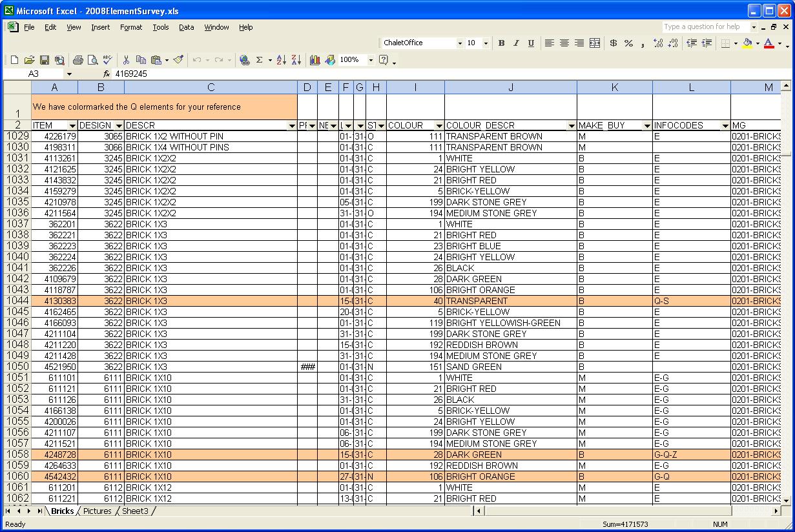Click the Merge and Center icon
The height and width of the screenshot is (532, 795).
pos(595,43)
